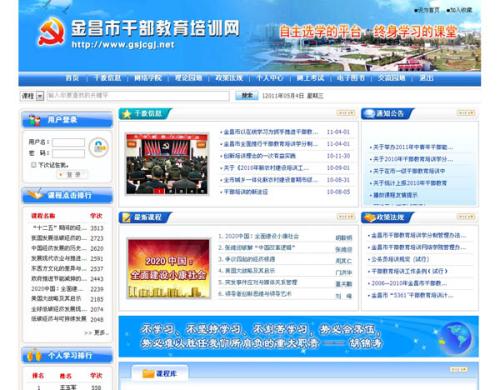
Task: Click the party emblem logo in header
Action: (52, 32)
